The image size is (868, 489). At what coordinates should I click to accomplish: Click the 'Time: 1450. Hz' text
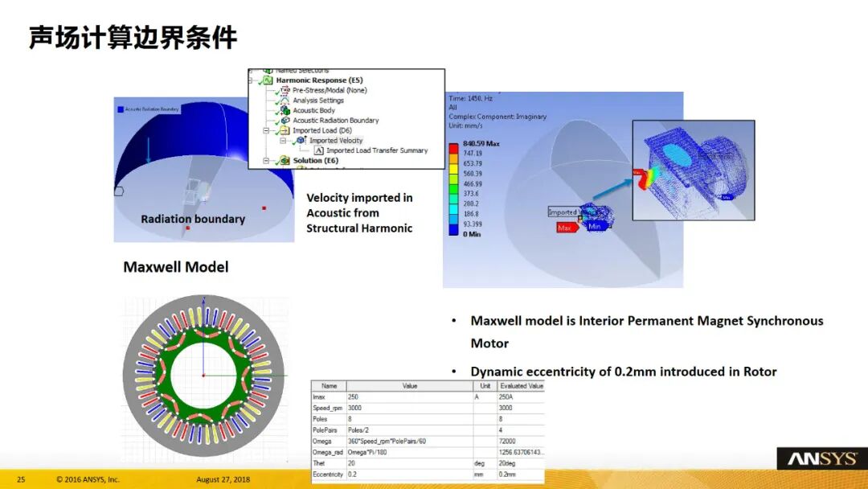(x=470, y=98)
